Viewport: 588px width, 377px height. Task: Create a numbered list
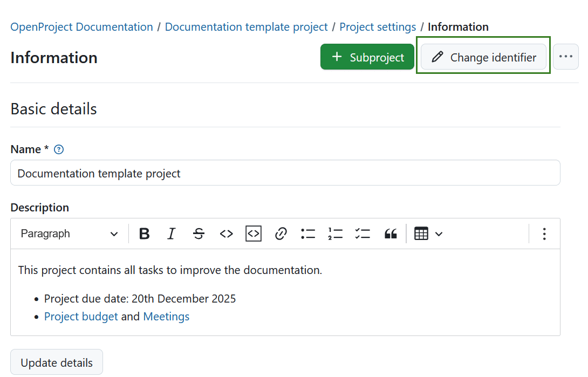pos(335,234)
